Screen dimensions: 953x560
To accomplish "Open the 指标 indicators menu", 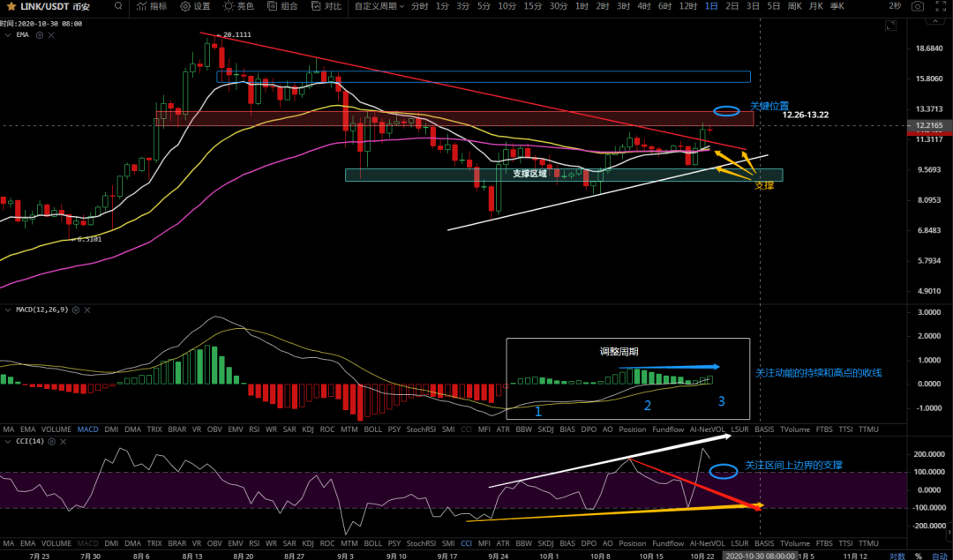I will pos(151,6).
